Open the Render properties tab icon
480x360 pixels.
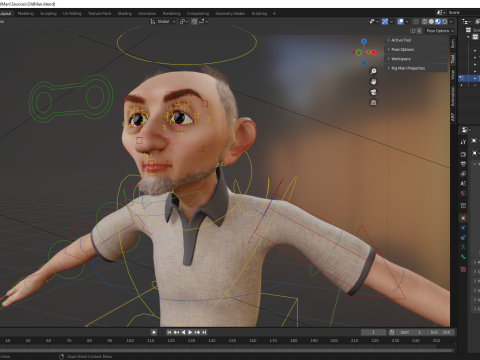click(x=463, y=154)
